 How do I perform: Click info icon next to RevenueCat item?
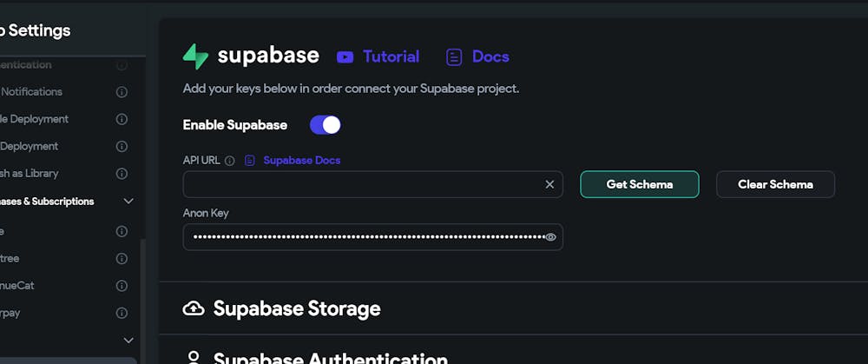[122, 285]
